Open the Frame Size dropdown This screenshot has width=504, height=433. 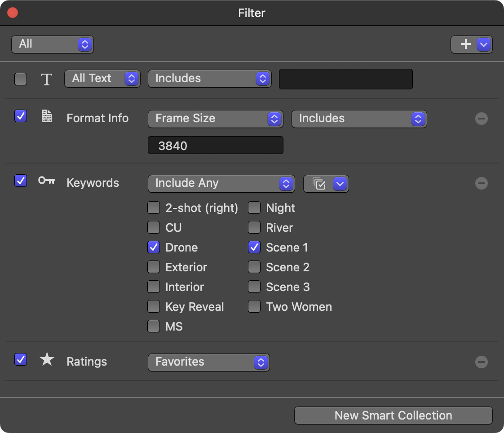click(215, 119)
